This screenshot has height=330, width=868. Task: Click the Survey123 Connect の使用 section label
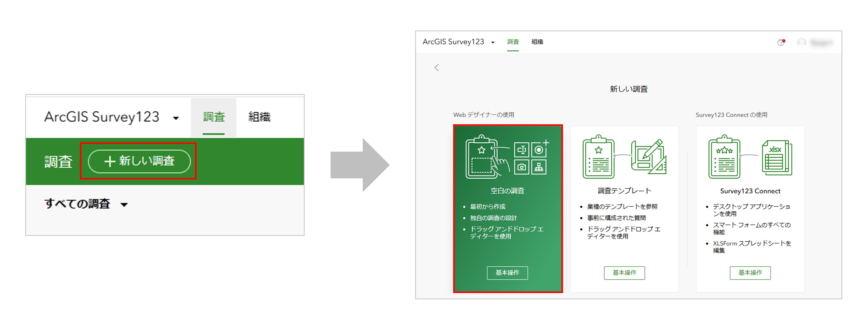point(731,115)
